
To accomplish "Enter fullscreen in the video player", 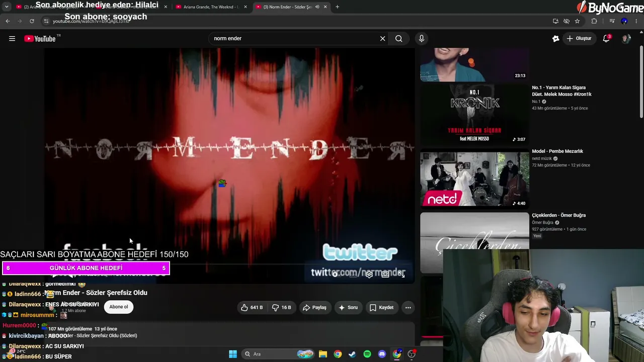I will 401,275.
